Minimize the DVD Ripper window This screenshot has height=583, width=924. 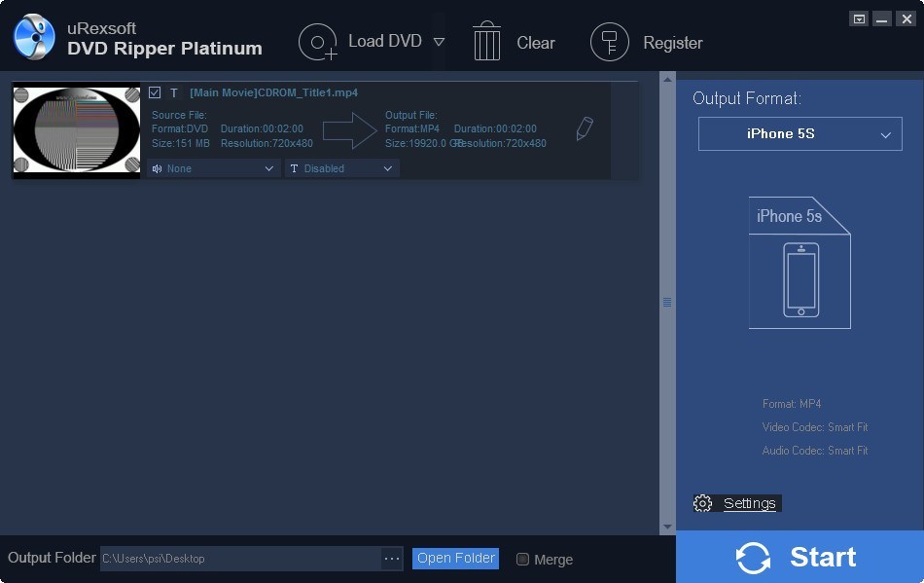pyautogui.click(x=881, y=18)
